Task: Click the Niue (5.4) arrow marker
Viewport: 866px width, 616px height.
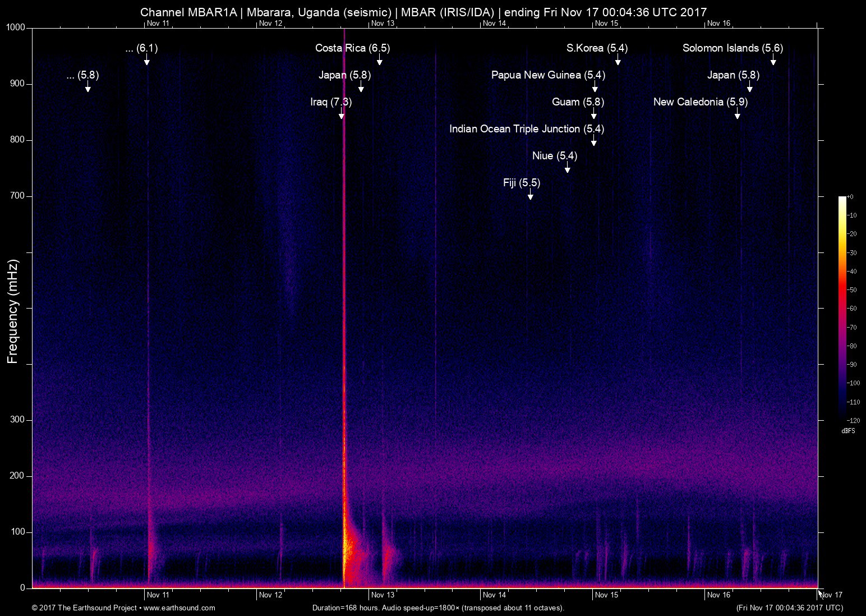Action: coord(566,169)
